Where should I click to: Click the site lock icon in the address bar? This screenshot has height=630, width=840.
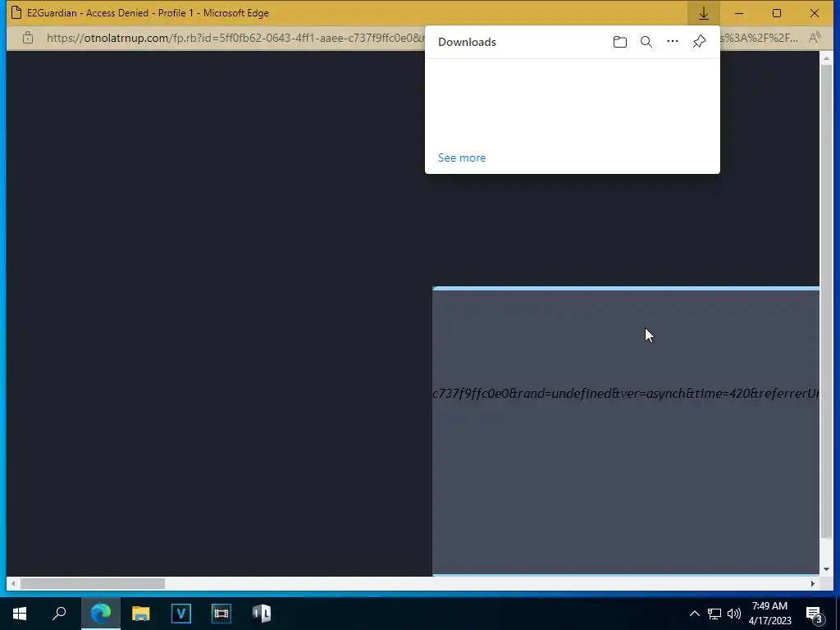(x=28, y=38)
